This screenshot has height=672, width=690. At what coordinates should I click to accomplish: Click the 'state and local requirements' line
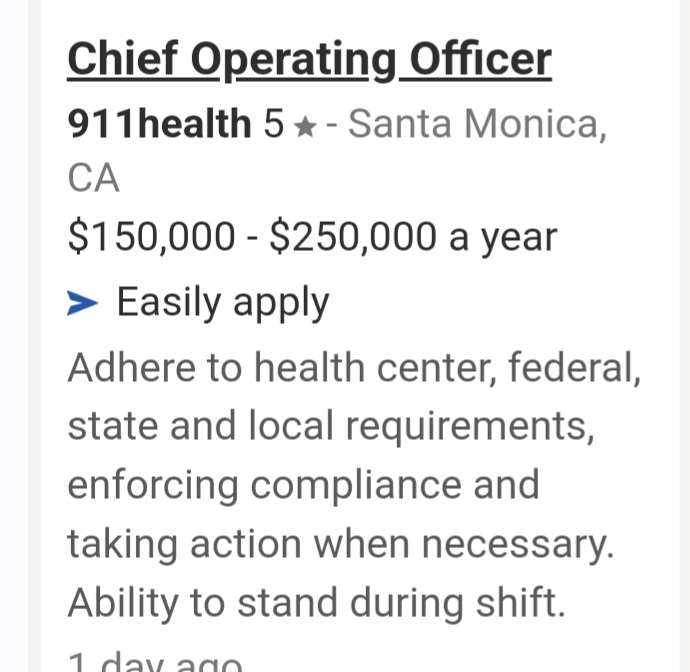point(331,426)
